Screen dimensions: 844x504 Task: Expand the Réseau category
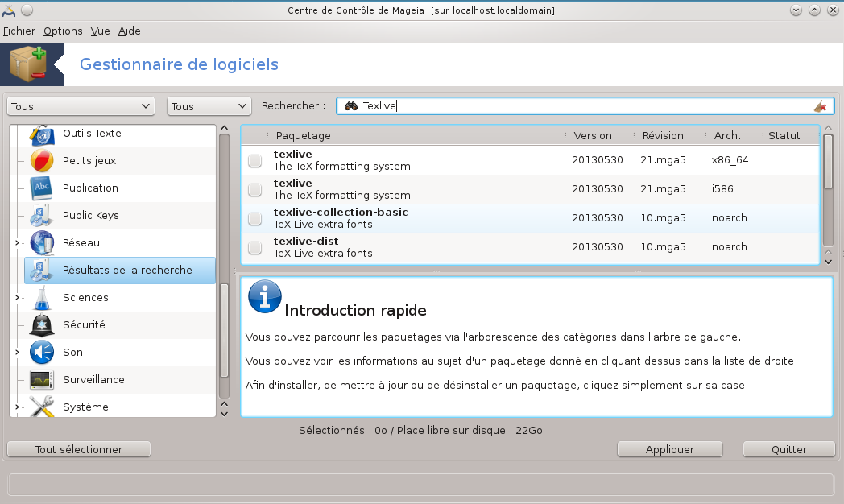click(x=17, y=243)
